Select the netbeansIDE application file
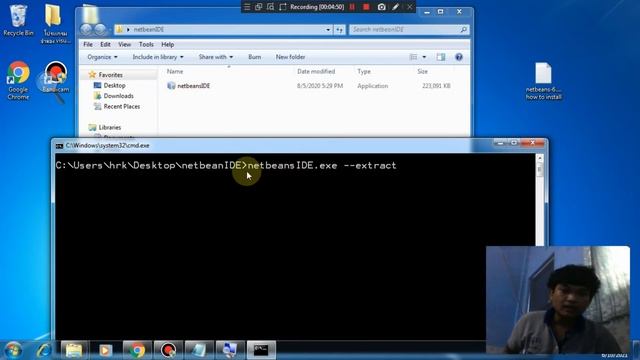The width and height of the screenshot is (640, 360). click(189, 86)
